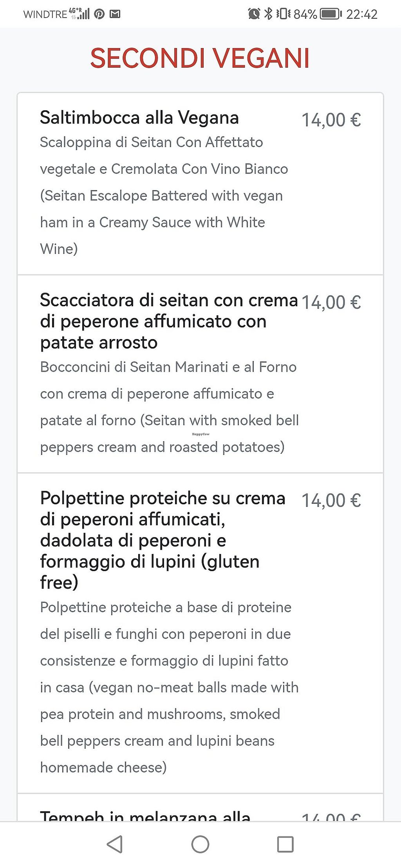Tap the Pinterest notification icon
401x868 pixels.
(x=99, y=14)
